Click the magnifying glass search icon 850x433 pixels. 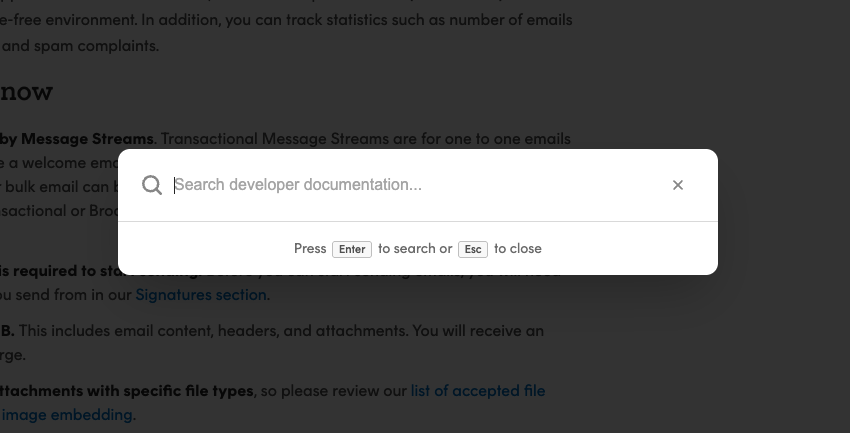tap(152, 185)
